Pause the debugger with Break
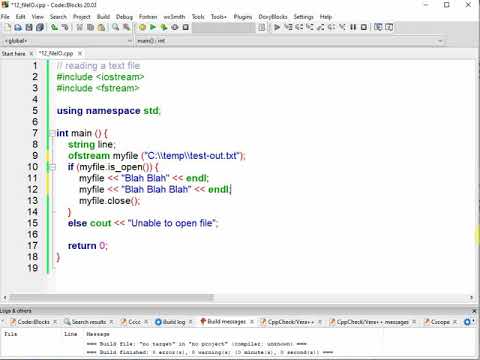This screenshot has width=480, height=360. point(353,27)
